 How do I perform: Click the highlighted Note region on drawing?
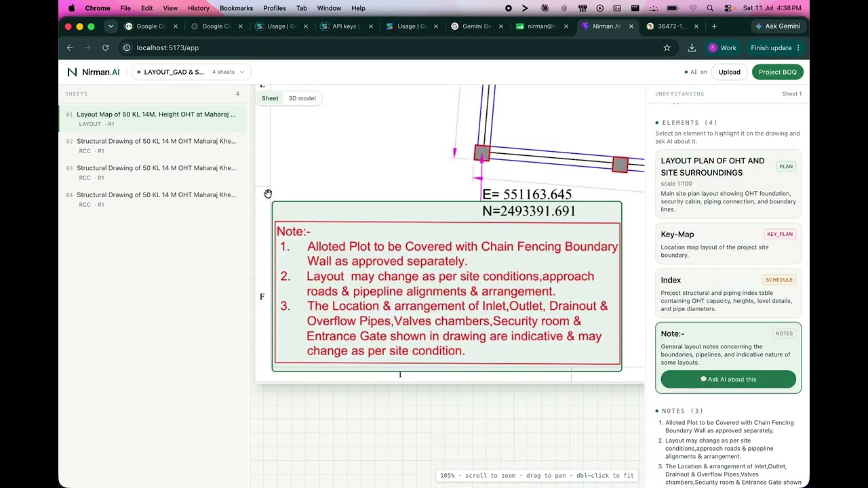[x=446, y=286]
